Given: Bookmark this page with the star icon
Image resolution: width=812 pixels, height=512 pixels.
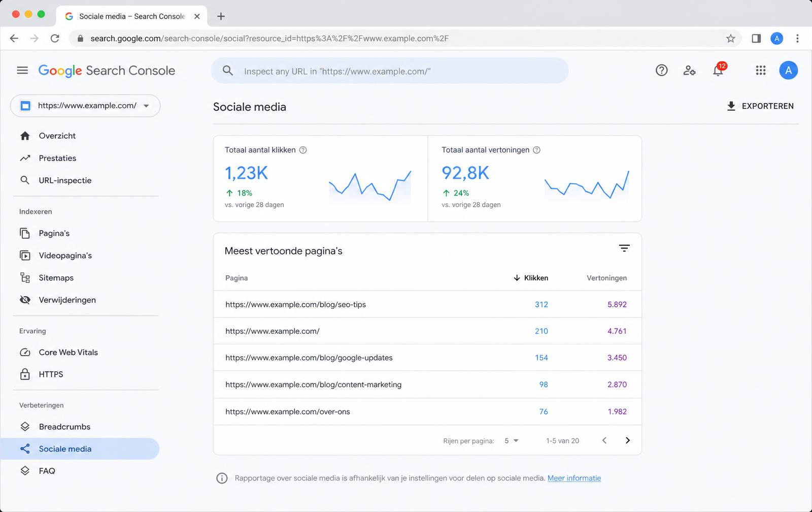Looking at the screenshot, I should tap(730, 39).
